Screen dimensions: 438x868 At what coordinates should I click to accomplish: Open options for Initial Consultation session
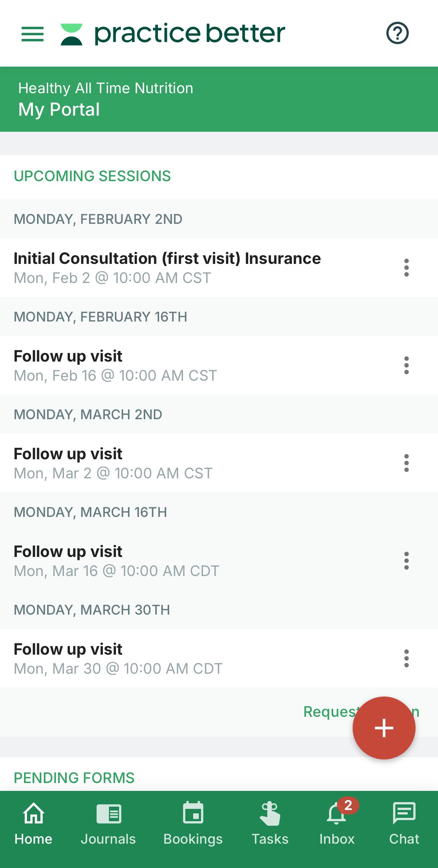(406, 268)
